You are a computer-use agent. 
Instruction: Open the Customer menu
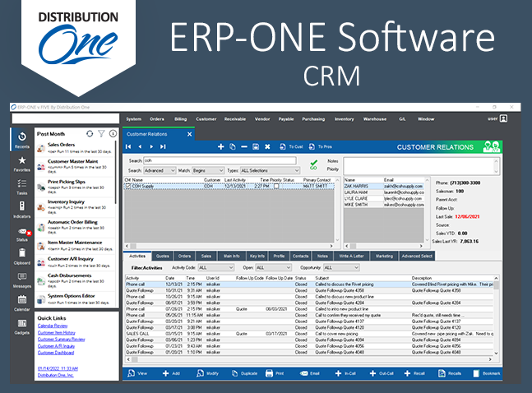206,118
